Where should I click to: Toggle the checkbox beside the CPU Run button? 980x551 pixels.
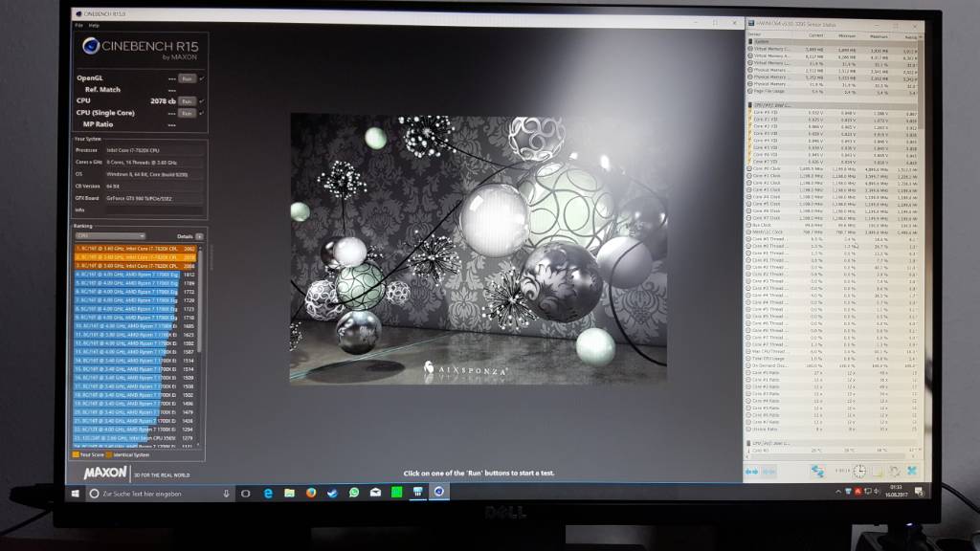pyautogui.click(x=201, y=101)
